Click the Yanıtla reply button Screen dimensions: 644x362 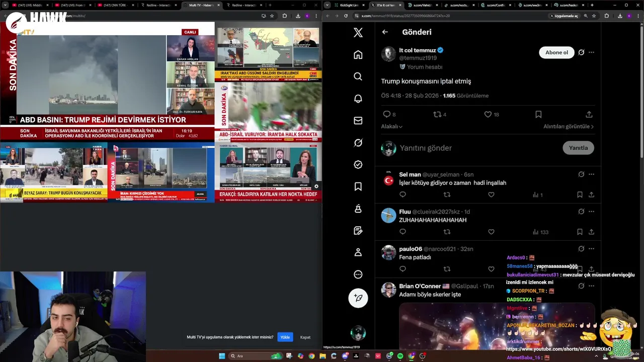578,148
